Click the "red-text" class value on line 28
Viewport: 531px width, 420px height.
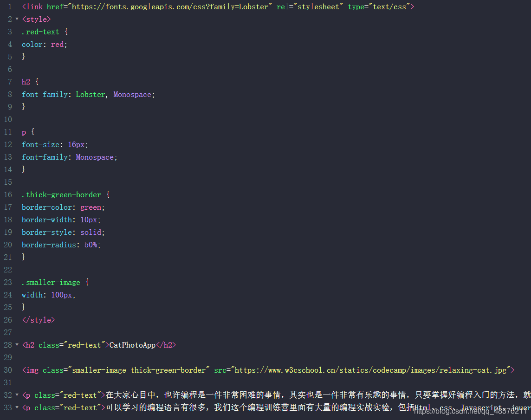[x=84, y=345]
